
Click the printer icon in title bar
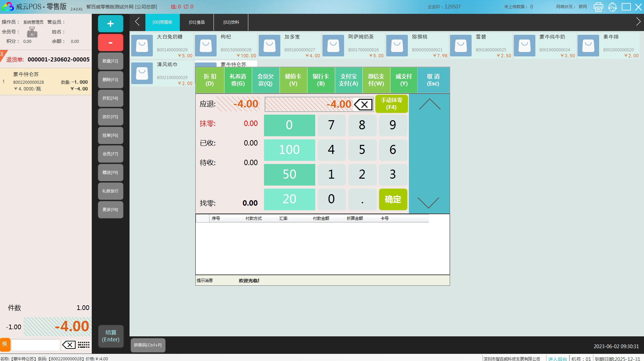[x=598, y=7]
